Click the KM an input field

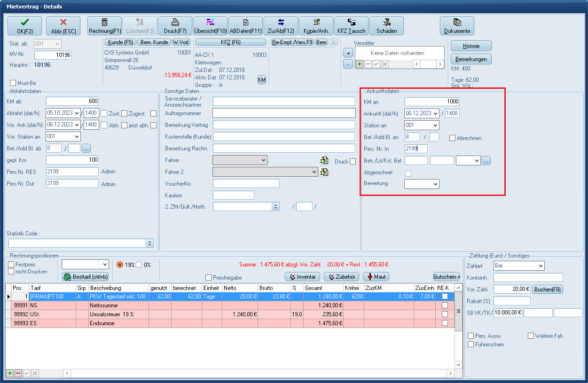431,102
